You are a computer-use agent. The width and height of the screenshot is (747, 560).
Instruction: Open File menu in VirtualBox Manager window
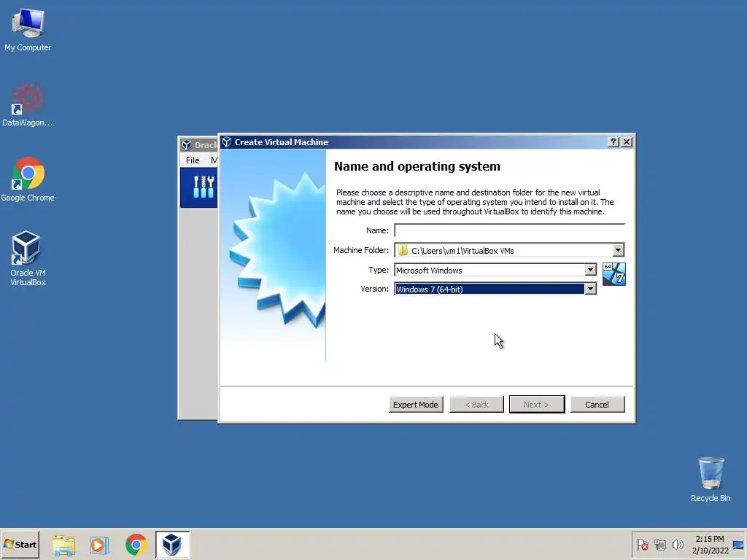(x=193, y=160)
